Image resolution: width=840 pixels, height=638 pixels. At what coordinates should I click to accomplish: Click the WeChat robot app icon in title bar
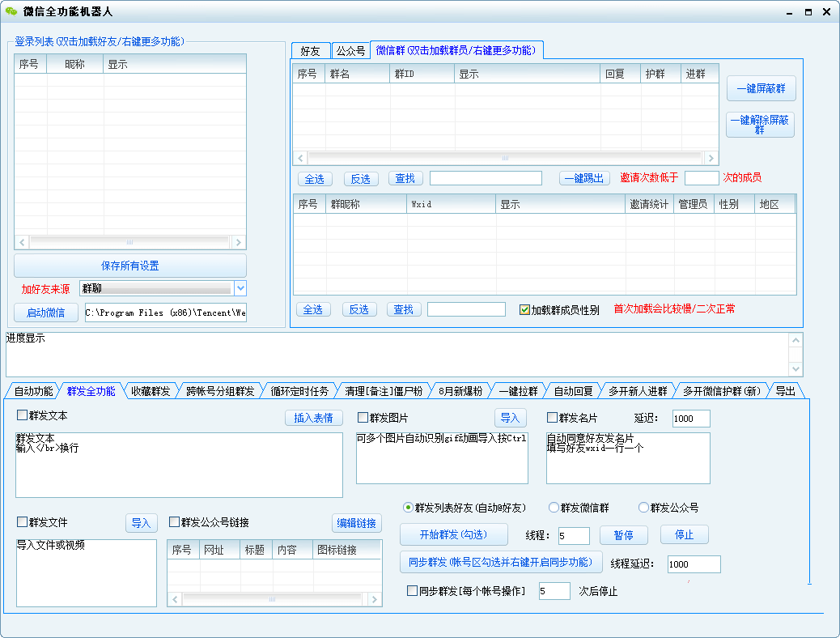pyautogui.click(x=11, y=11)
